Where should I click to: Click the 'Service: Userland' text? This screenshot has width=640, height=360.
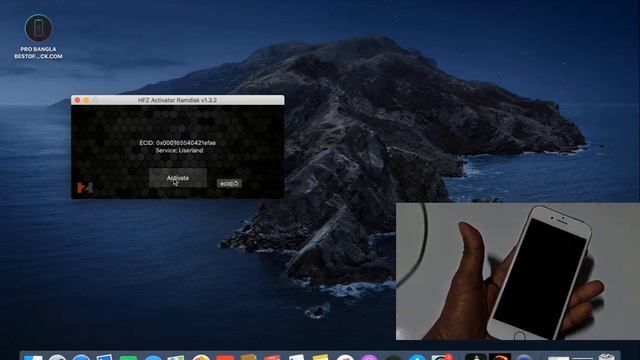[x=179, y=151]
